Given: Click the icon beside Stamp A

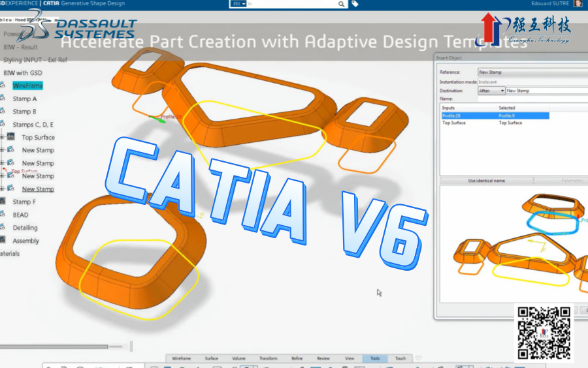Looking at the screenshot, I should [2, 99].
